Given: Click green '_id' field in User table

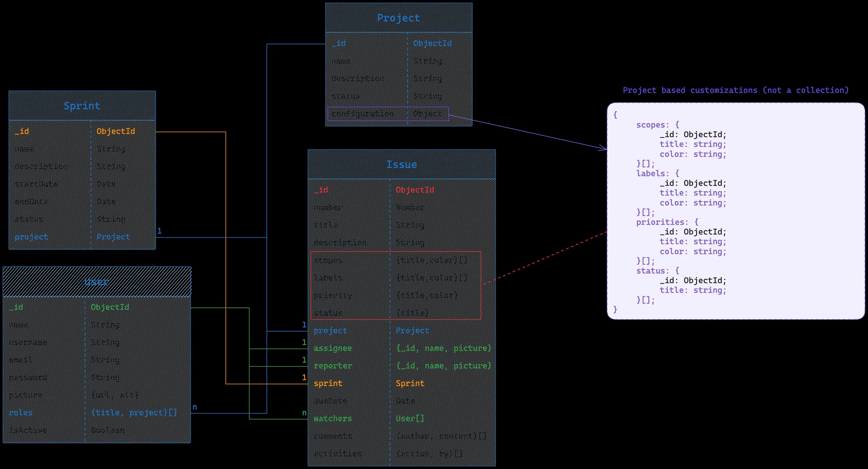Looking at the screenshot, I should 16,307.
